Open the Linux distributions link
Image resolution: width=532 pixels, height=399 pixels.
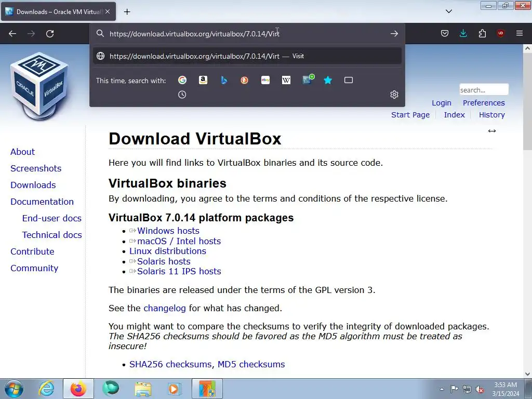[x=168, y=251]
